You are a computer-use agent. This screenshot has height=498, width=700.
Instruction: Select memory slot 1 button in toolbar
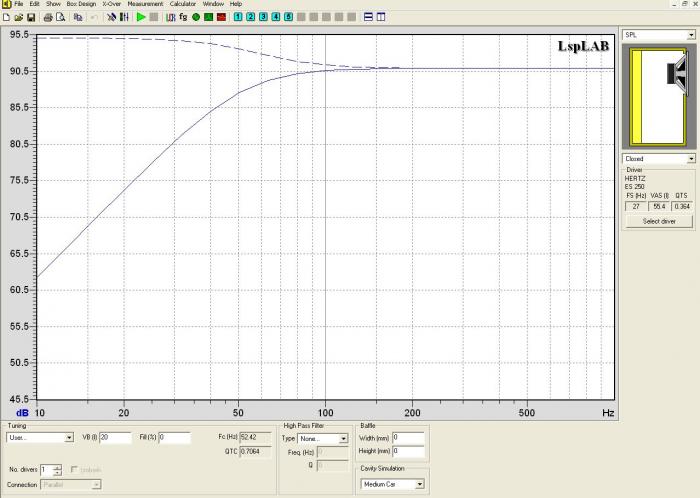(x=237, y=17)
